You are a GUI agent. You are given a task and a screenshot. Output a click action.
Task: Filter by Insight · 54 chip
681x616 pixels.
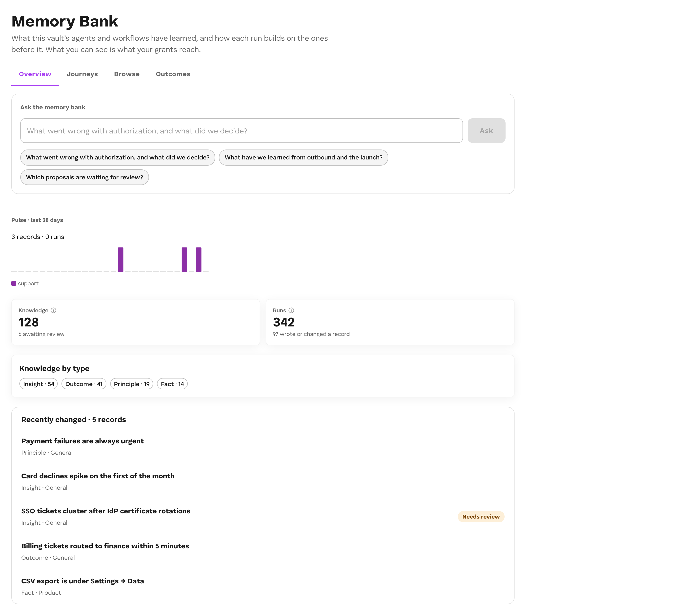pyautogui.click(x=39, y=384)
